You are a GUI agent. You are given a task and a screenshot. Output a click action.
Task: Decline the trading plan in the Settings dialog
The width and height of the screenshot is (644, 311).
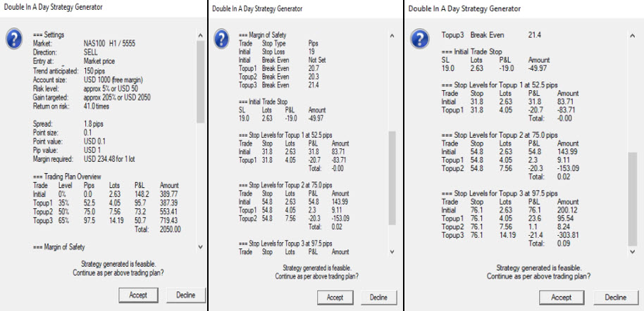click(182, 296)
